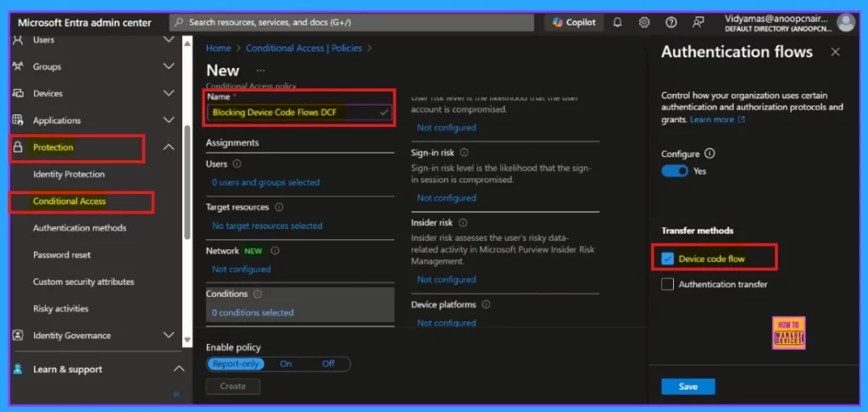Click the Users sidebar icon

click(18, 40)
